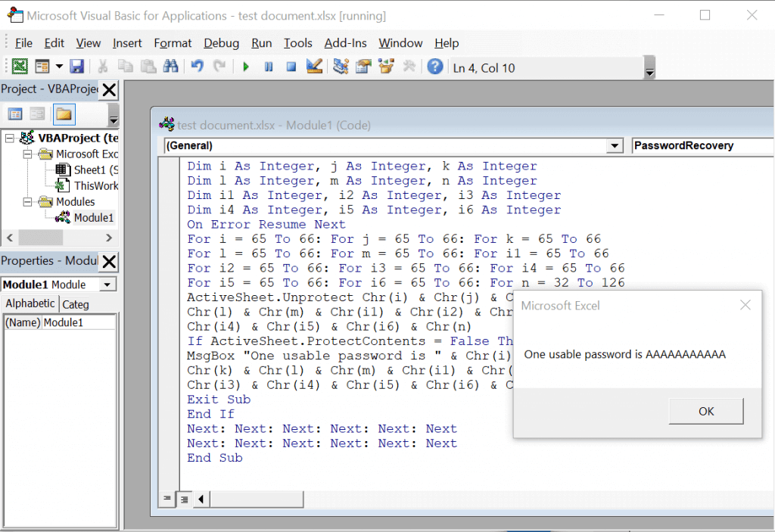The height and width of the screenshot is (532, 775).
Task: Click the Copy icon in the toolbar
Action: click(125, 67)
